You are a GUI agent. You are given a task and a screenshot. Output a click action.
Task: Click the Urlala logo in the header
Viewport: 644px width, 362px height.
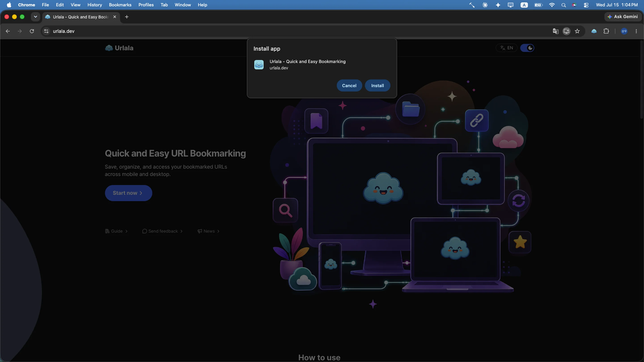point(119,48)
